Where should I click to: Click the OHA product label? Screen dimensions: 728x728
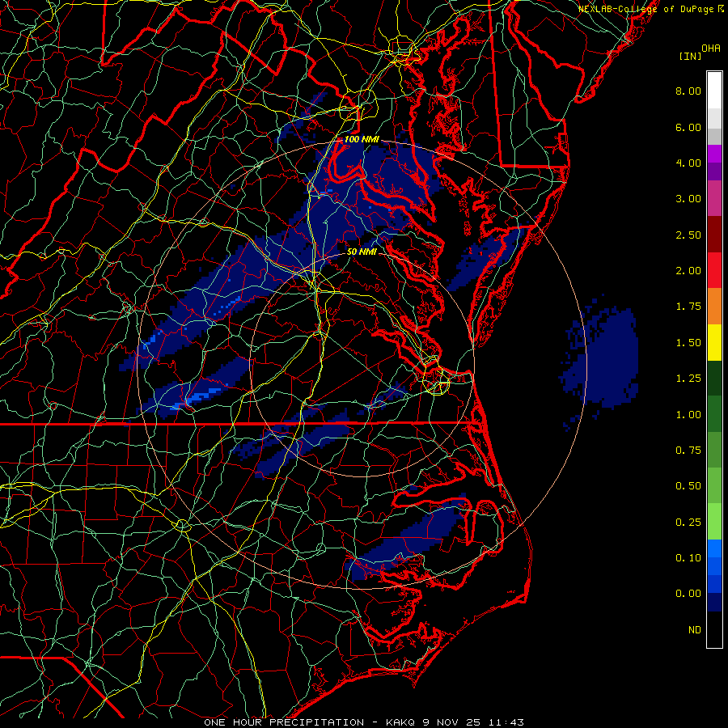(x=711, y=49)
